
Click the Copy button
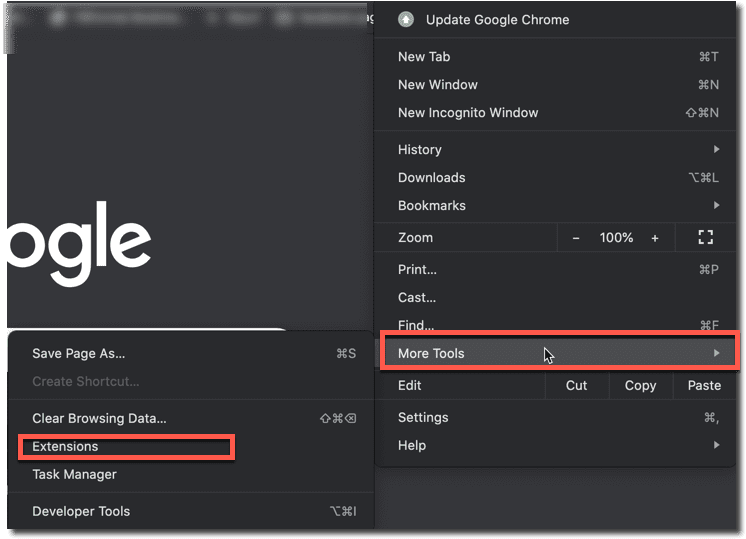tap(640, 385)
